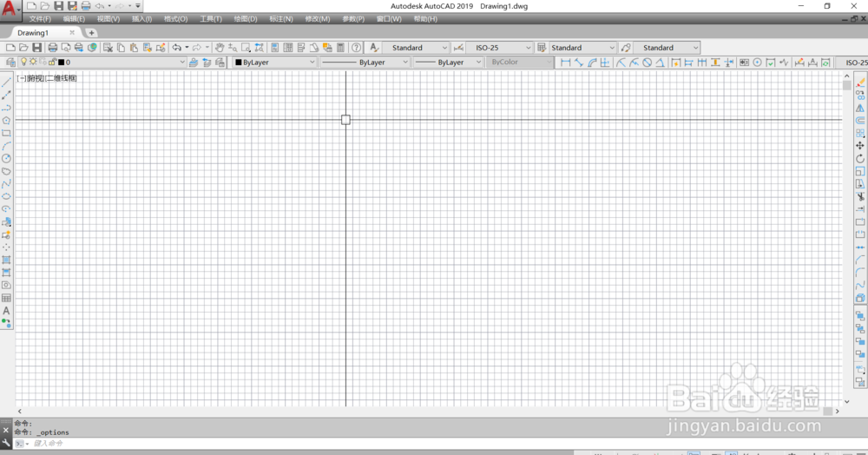
Task: Toggle the viewport [-] control
Action: click(x=21, y=79)
